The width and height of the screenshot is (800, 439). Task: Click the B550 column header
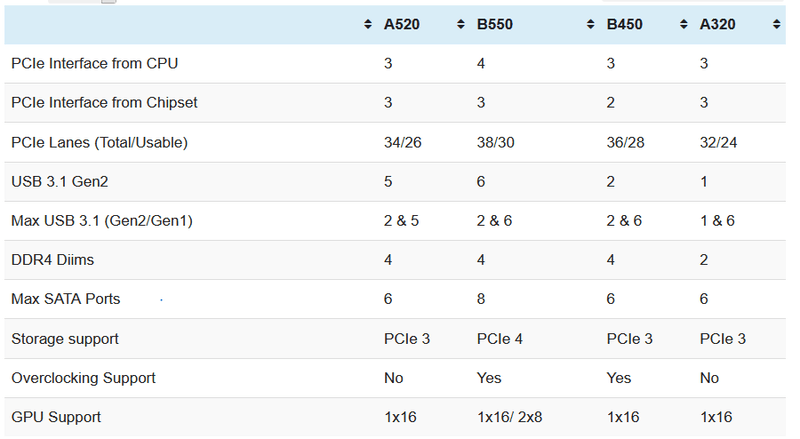(x=495, y=25)
